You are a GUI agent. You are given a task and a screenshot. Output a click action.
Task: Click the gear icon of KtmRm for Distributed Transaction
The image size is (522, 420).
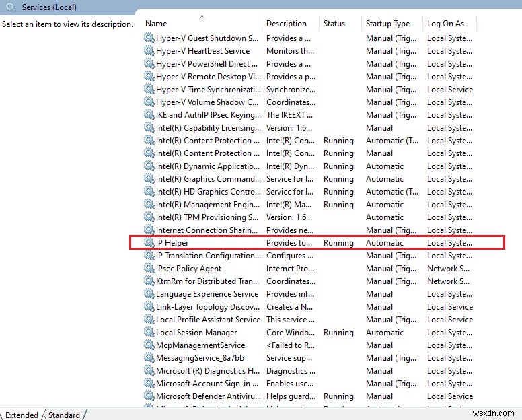pyautogui.click(x=149, y=281)
